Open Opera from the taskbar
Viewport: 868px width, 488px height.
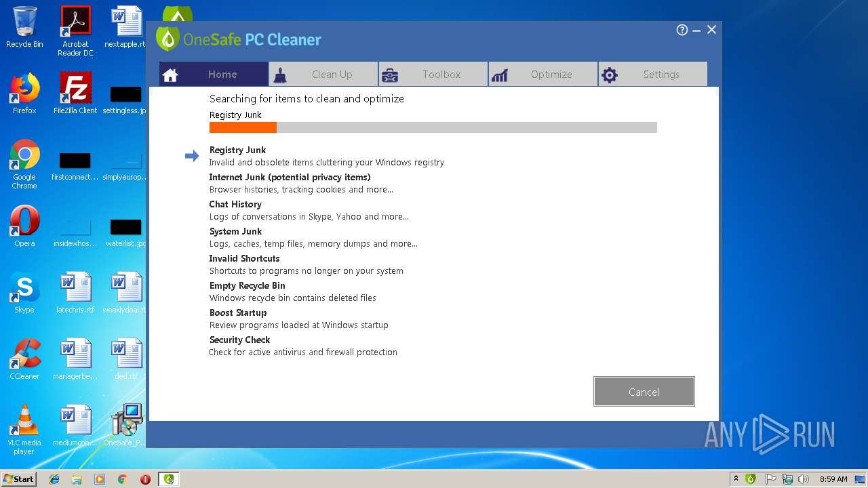click(145, 479)
